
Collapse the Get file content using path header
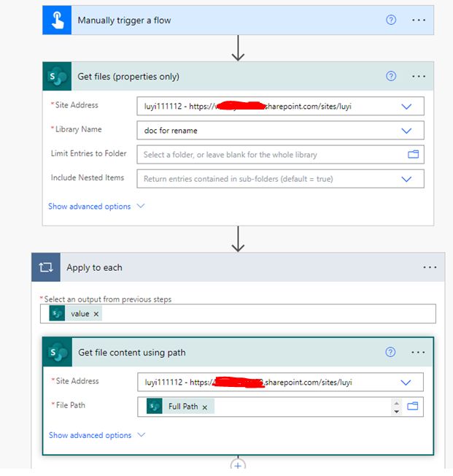(239, 352)
